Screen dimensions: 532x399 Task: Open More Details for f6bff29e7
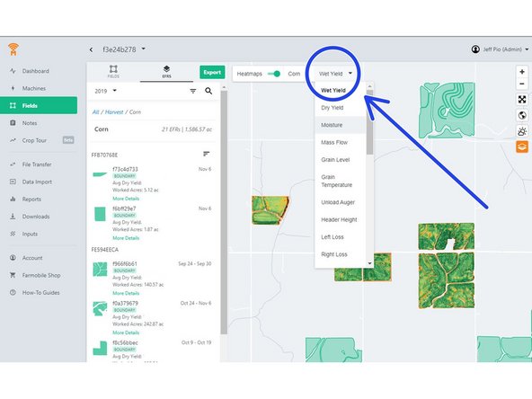[126, 238]
